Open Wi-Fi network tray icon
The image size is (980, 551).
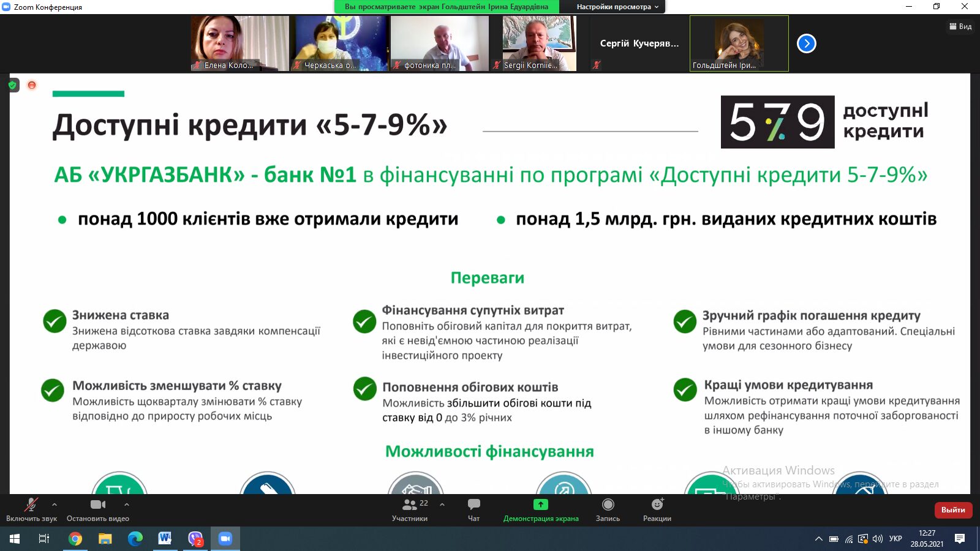coord(849,539)
